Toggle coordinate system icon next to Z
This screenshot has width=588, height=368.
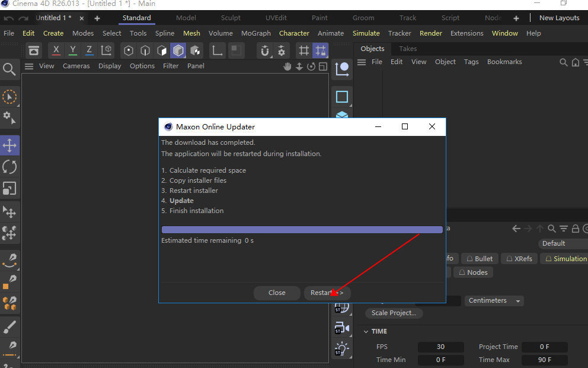pos(106,50)
